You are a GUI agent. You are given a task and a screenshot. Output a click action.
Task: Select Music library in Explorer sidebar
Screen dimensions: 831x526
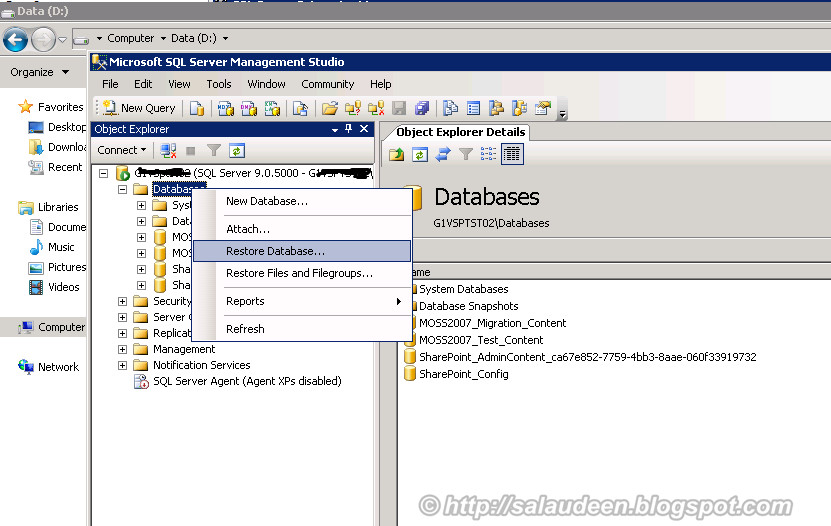[61, 247]
